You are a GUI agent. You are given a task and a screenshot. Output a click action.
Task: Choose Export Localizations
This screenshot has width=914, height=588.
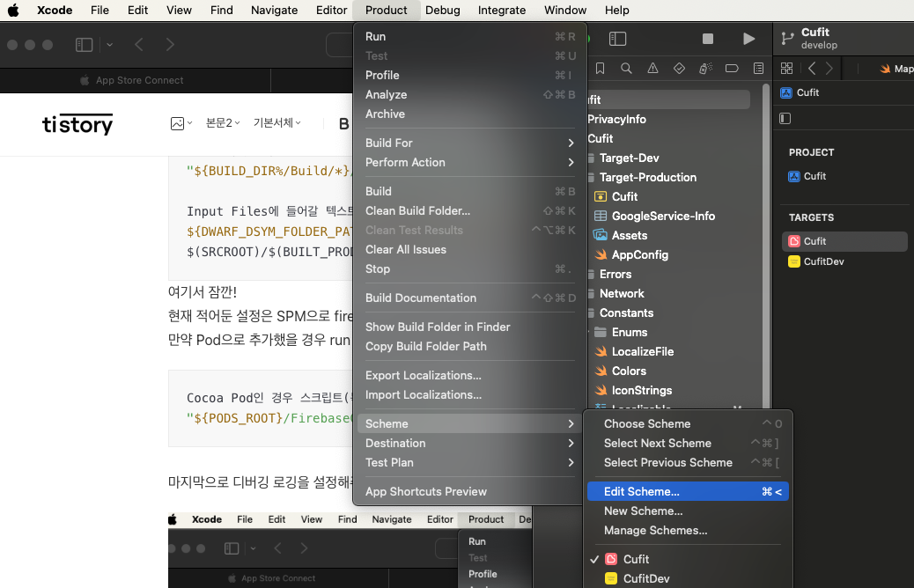[x=470, y=375]
